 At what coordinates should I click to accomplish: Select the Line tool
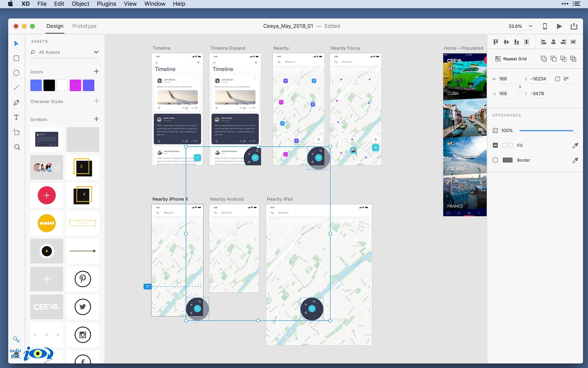[16, 87]
